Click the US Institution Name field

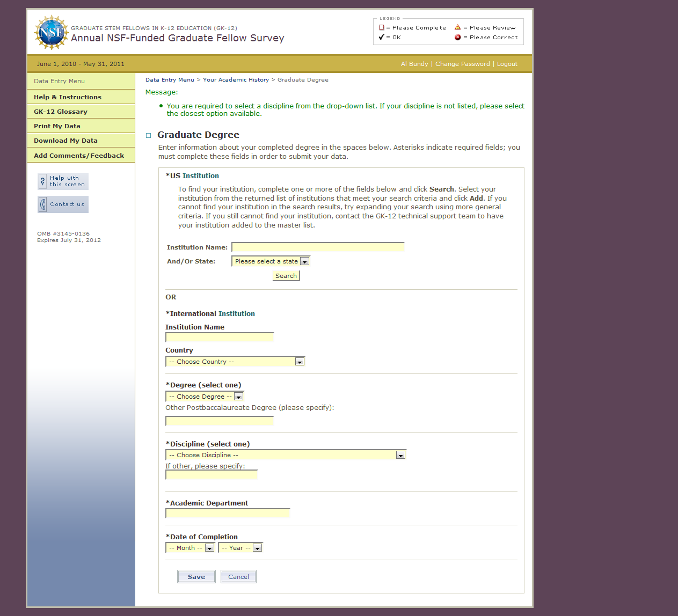point(318,247)
